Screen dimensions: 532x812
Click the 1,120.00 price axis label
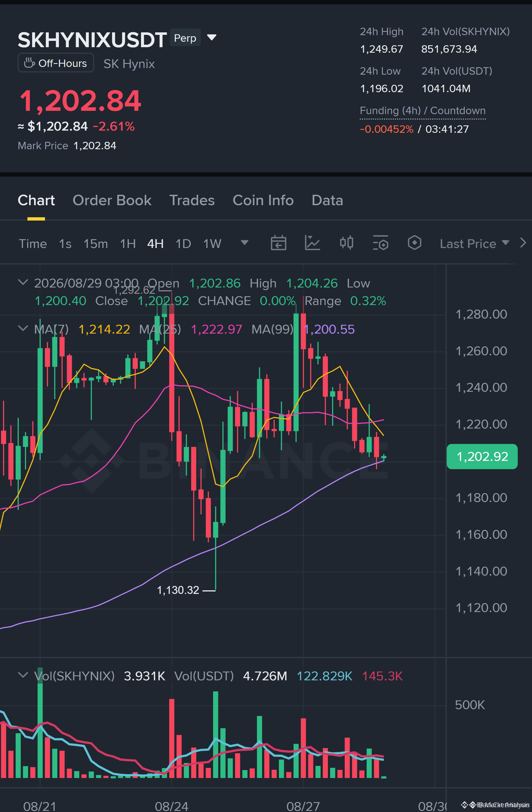[x=481, y=608]
